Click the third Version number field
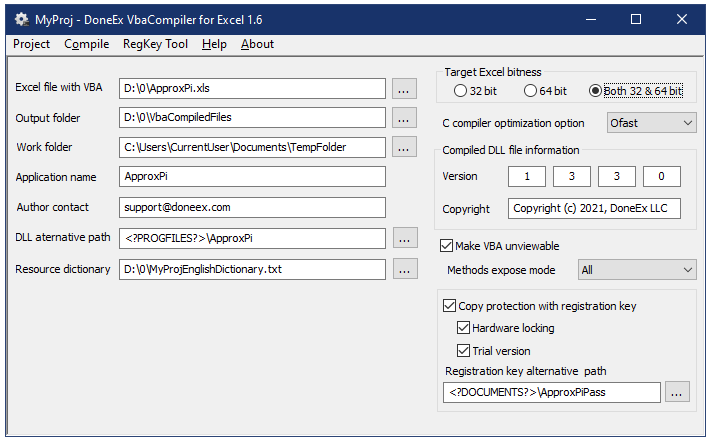715x441 pixels. [617, 176]
